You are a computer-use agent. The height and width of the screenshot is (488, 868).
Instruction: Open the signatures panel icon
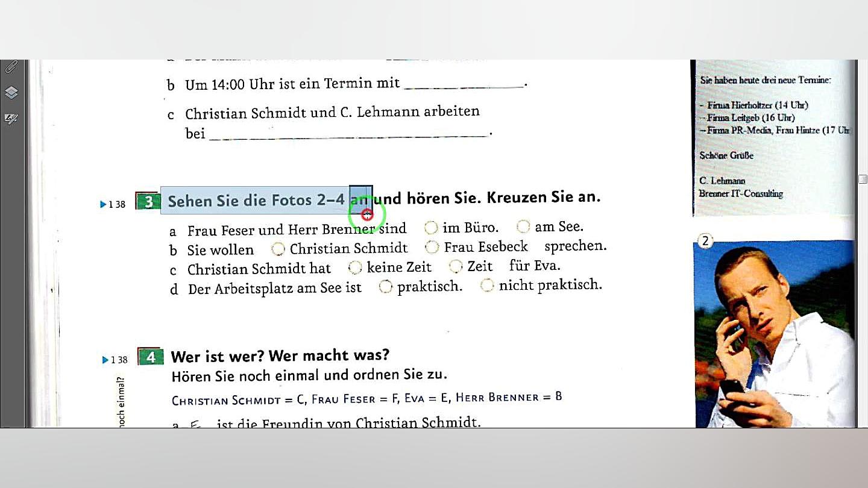[11, 119]
